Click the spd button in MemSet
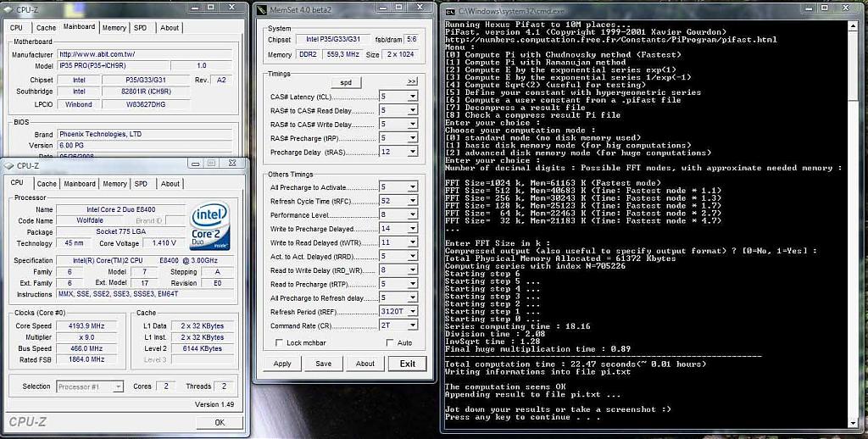 [346, 82]
